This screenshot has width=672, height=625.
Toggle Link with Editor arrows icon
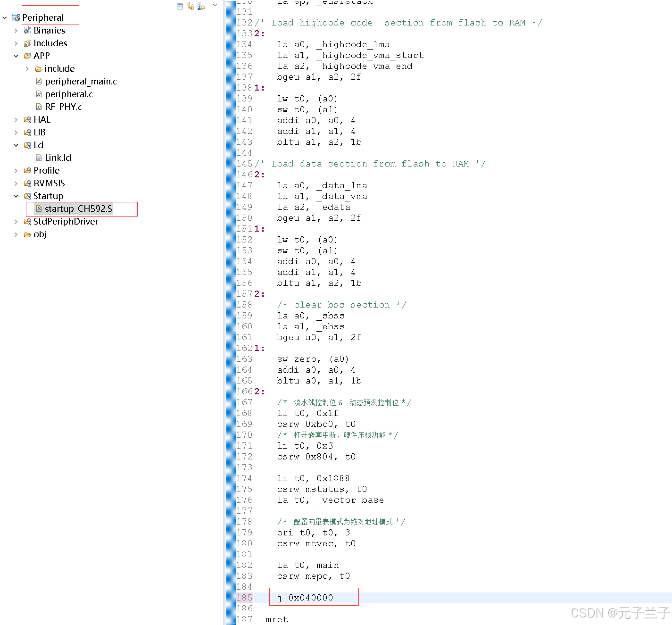tap(191, 6)
